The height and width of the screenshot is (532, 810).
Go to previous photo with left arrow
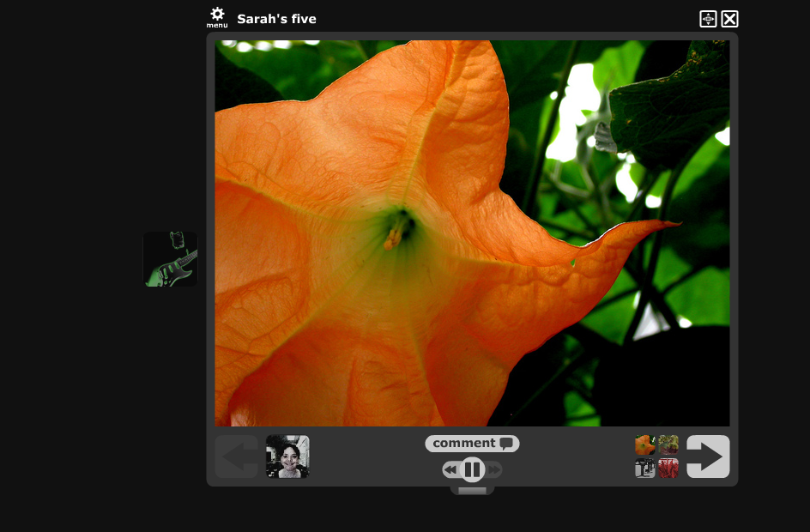236,456
